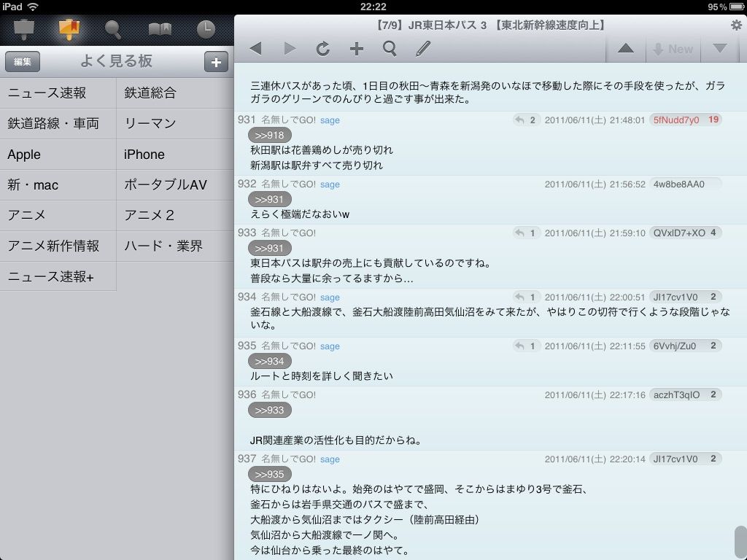The width and height of the screenshot is (747, 560).
Task: Open the アニメ board
Action: tap(58, 215)
